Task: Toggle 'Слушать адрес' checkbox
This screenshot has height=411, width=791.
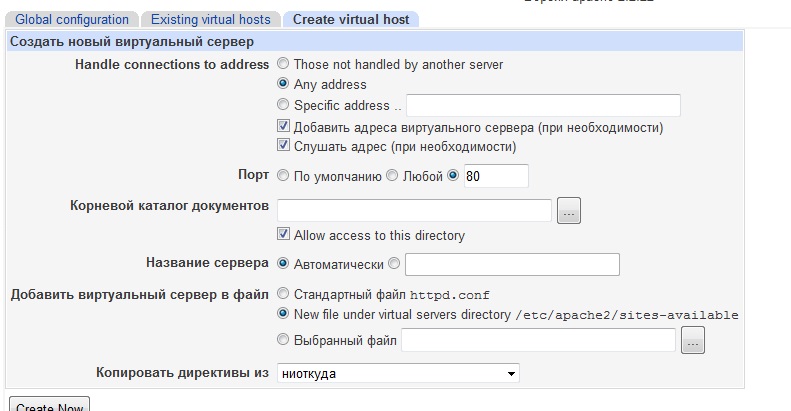Action: (284, 147)
